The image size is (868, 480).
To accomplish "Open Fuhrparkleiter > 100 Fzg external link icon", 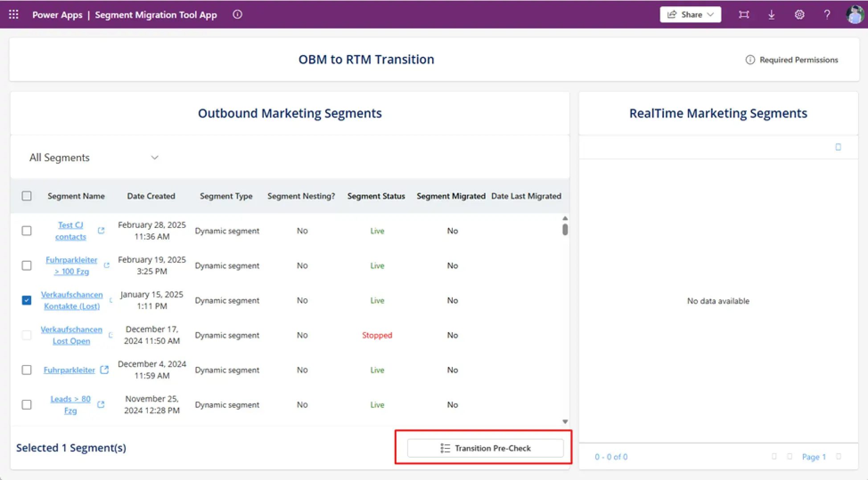I will [106, 265].
